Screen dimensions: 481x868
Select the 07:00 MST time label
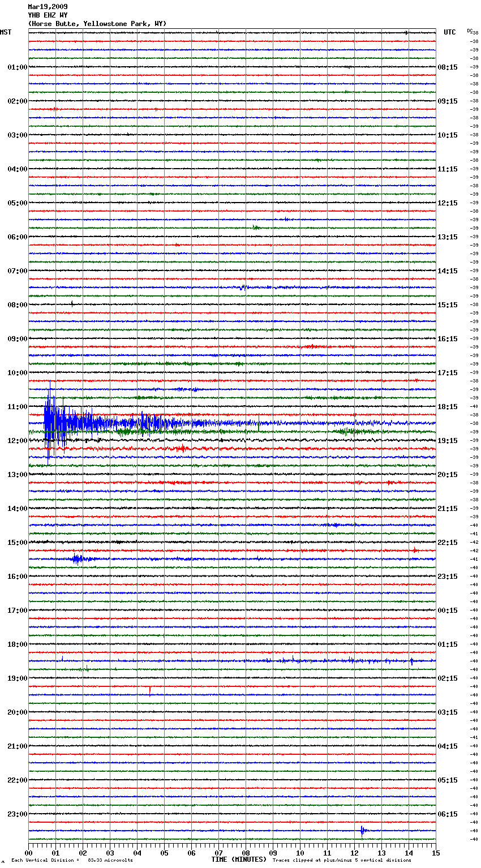point(17,271)
